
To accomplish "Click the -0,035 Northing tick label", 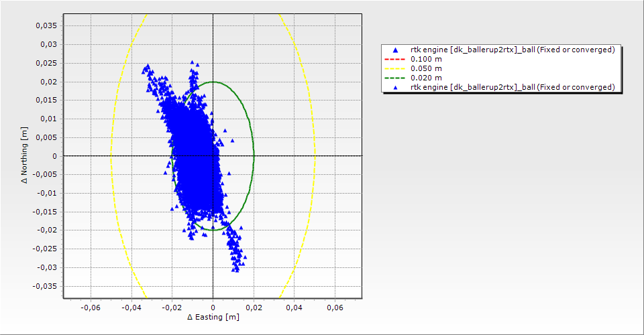I will point(45,286).
